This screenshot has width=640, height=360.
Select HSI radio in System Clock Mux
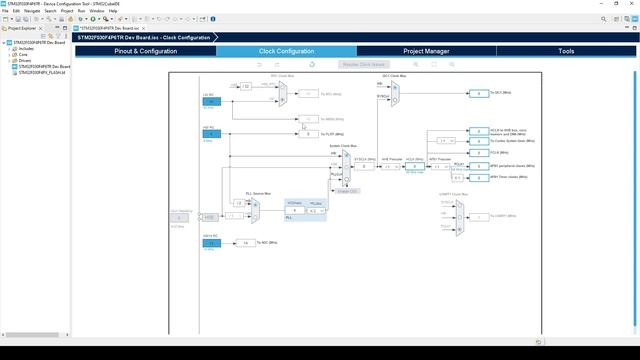[x=347, y=155]
